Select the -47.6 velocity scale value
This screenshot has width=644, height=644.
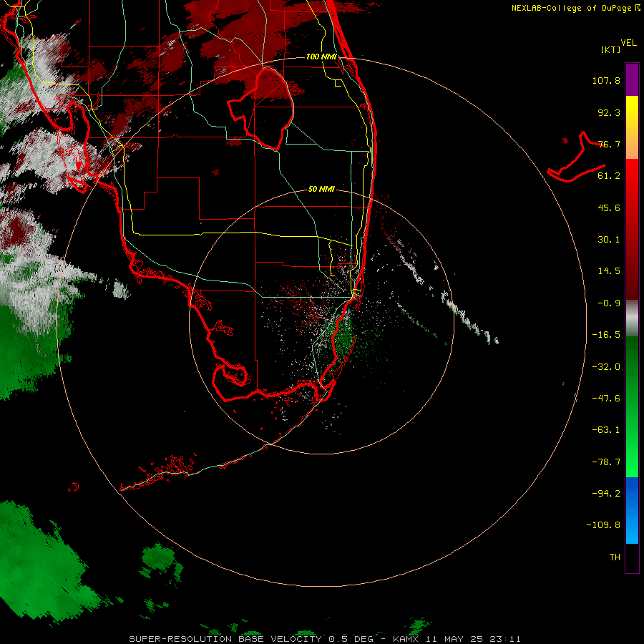[x=606, y=399]
